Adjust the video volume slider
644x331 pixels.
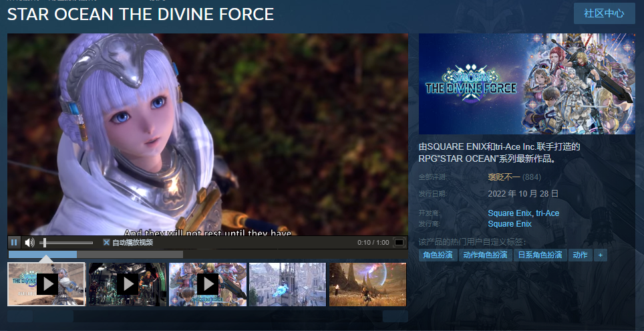click(66, 243)
